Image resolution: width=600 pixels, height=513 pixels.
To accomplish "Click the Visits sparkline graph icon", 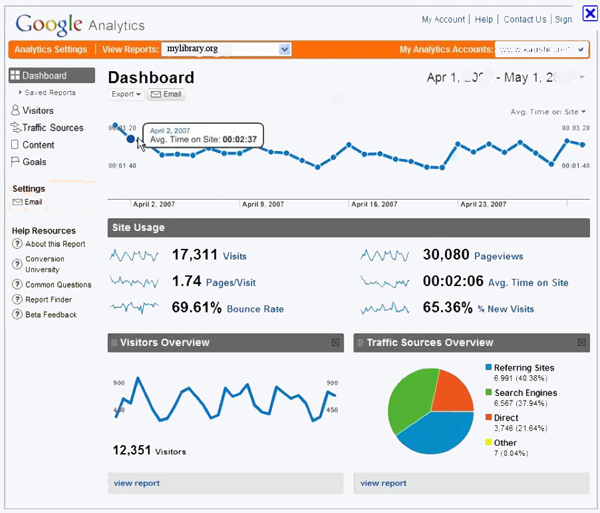I will coord(134,256).
